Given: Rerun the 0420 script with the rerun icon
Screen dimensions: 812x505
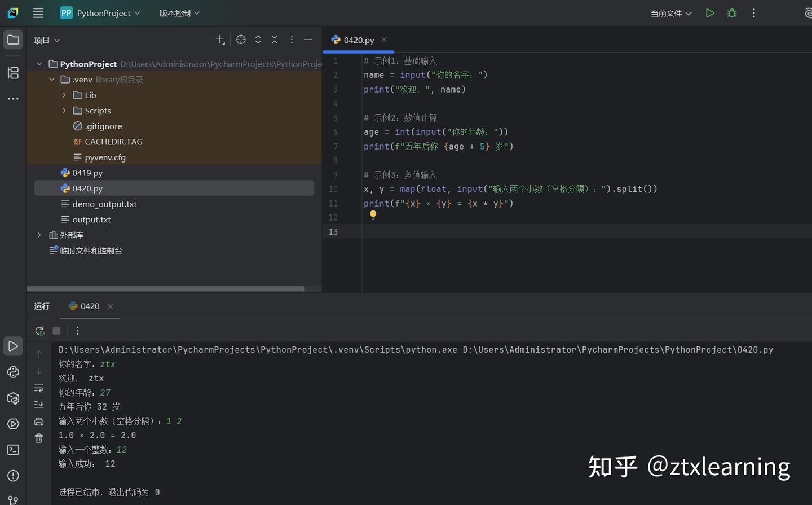Looking at the screenshot, I should [x=39, y=331].
